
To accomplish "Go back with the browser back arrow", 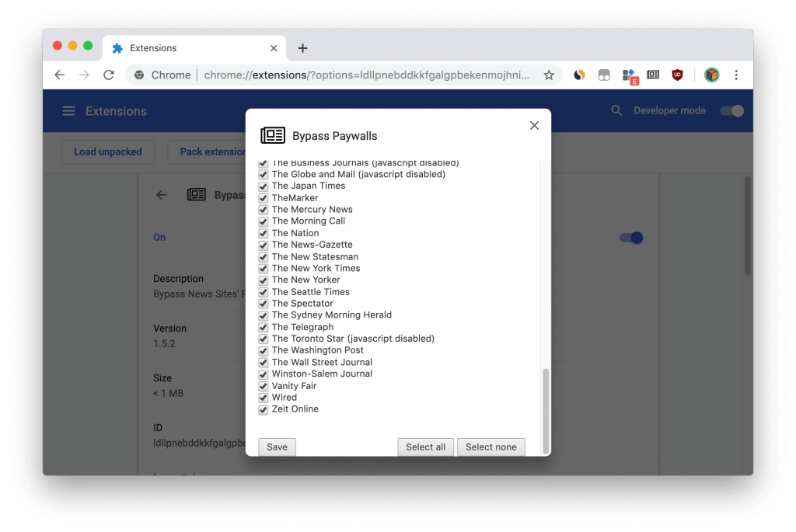I will (x=60, y=75).
